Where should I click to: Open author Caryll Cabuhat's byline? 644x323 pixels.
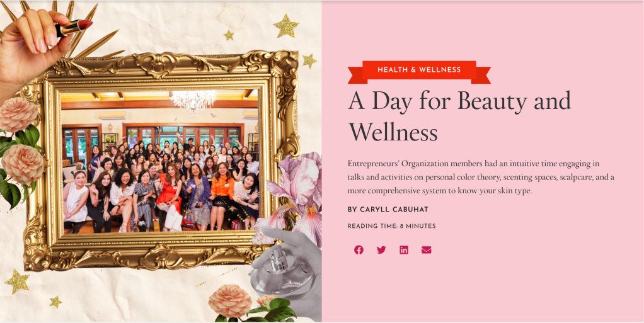[388, 210]
